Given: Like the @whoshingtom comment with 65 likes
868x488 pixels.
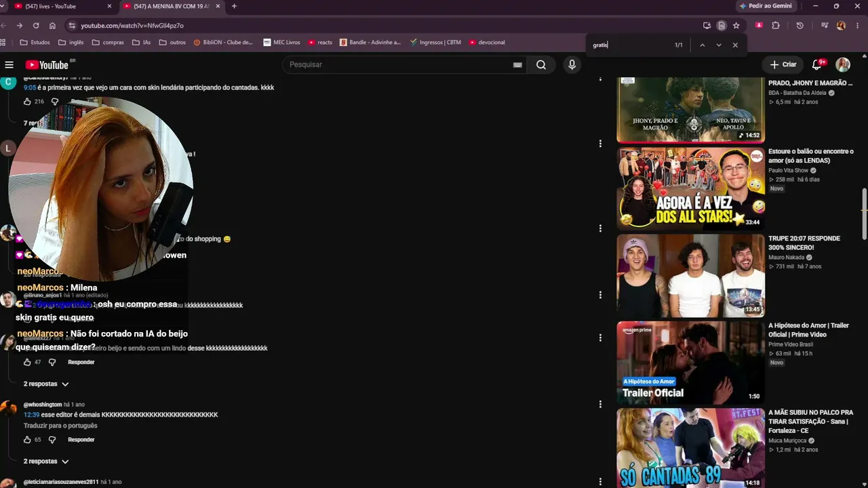Looking at the screenshot, I should coord(27,440).
